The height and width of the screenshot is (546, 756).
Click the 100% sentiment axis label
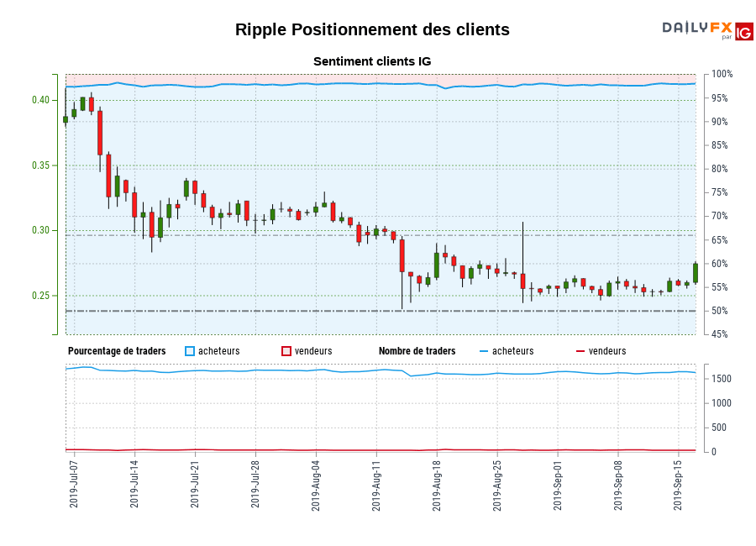coord(722,74)
